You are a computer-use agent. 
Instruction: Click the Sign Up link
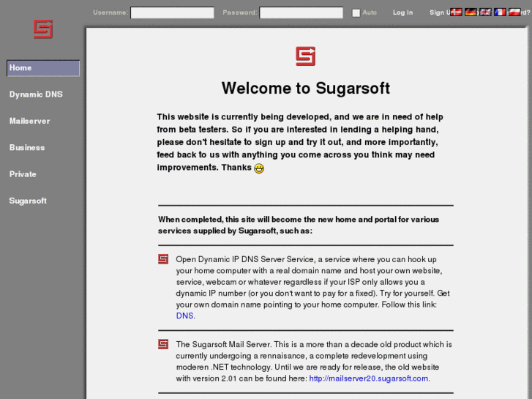[440, 12]
